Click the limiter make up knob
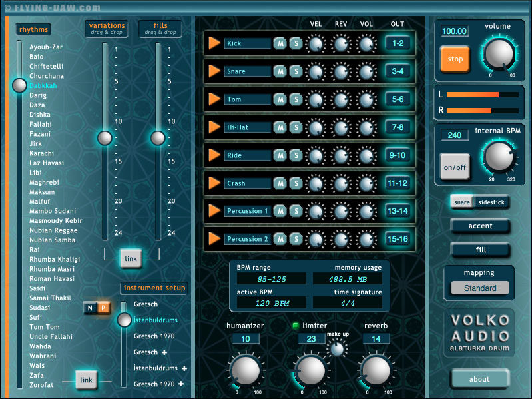The width and height of the screenshot is (532, 399). pos(337,349)
